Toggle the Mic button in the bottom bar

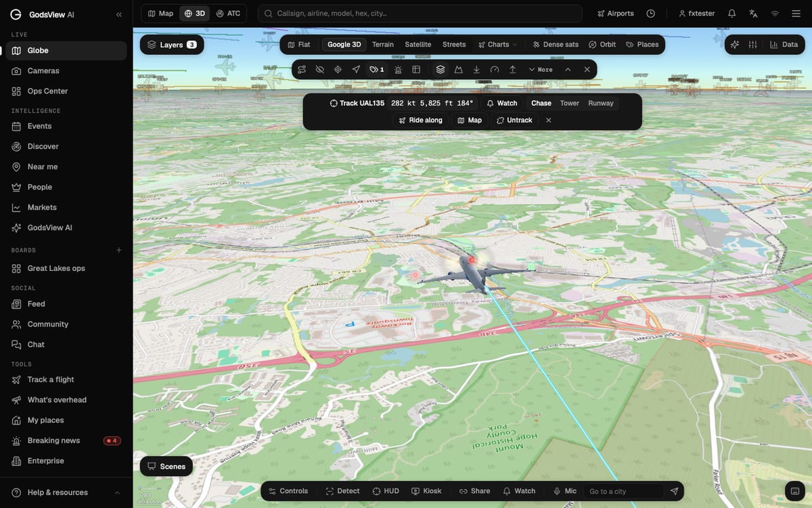coord(565,491)
